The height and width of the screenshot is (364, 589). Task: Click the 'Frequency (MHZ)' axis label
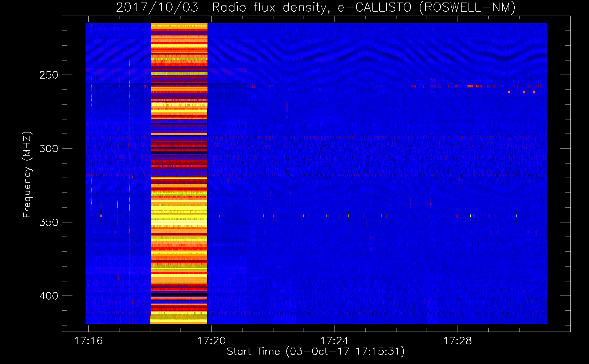[x=27, y=174]
